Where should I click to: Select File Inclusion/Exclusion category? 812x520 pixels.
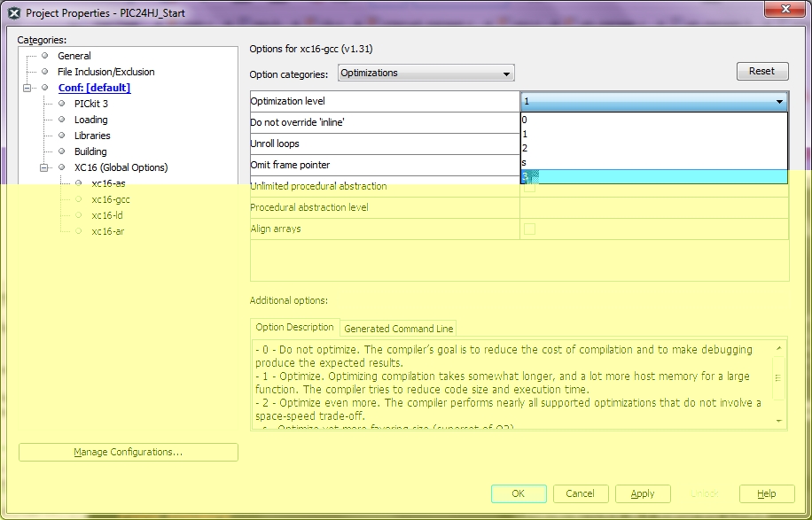pos(105,72)
